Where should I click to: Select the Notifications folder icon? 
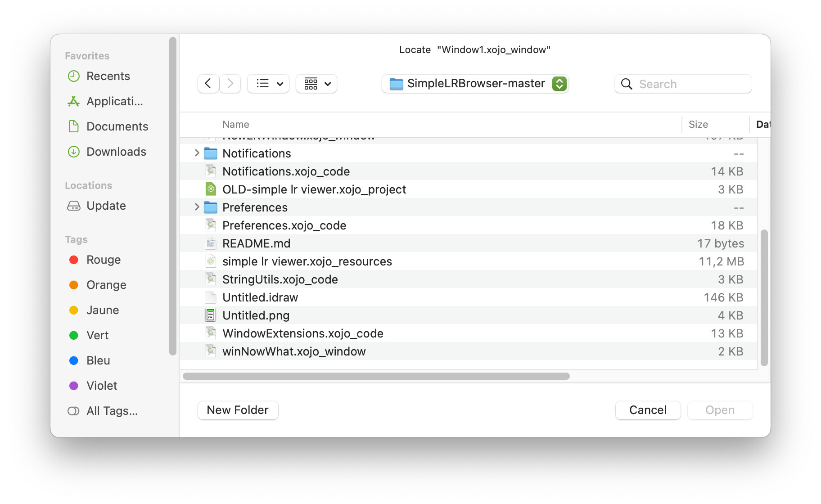[211, 153]
